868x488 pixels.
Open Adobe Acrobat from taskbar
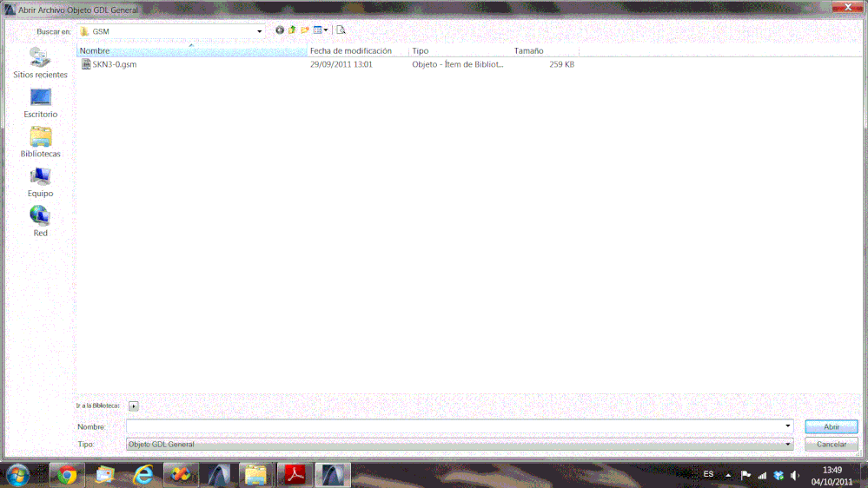coord(295,475)
